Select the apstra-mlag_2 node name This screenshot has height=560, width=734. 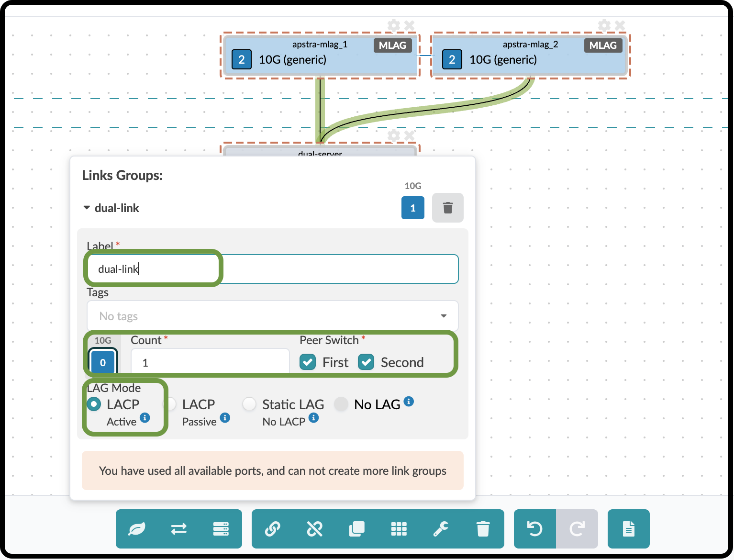point(531,45)
